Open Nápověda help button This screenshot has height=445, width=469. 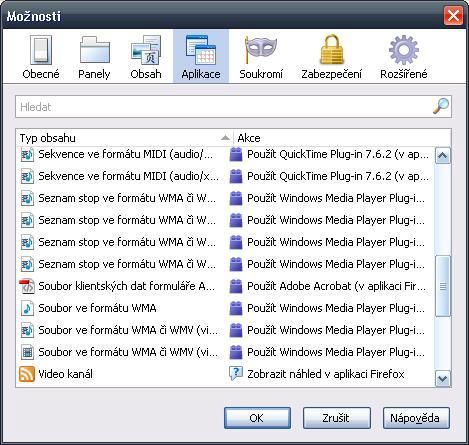(x=416, y=418)
